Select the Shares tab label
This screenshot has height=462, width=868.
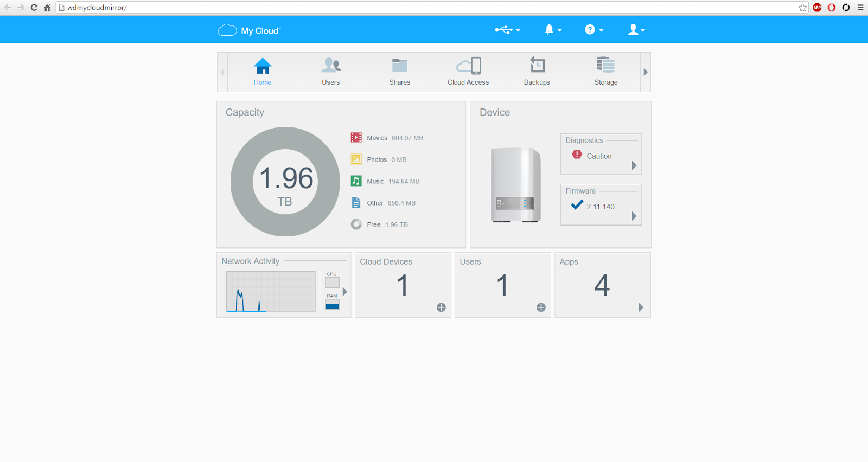click(400, 82)
